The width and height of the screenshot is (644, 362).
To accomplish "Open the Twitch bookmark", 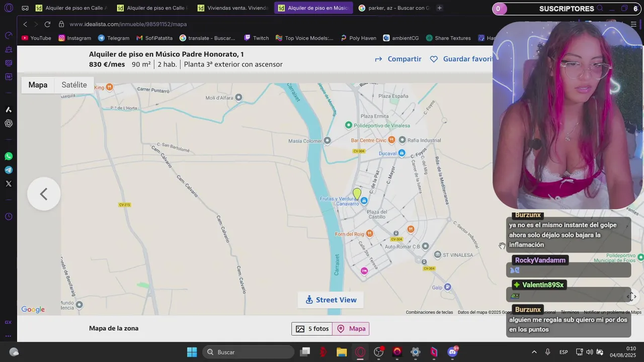I will (256, 38).
